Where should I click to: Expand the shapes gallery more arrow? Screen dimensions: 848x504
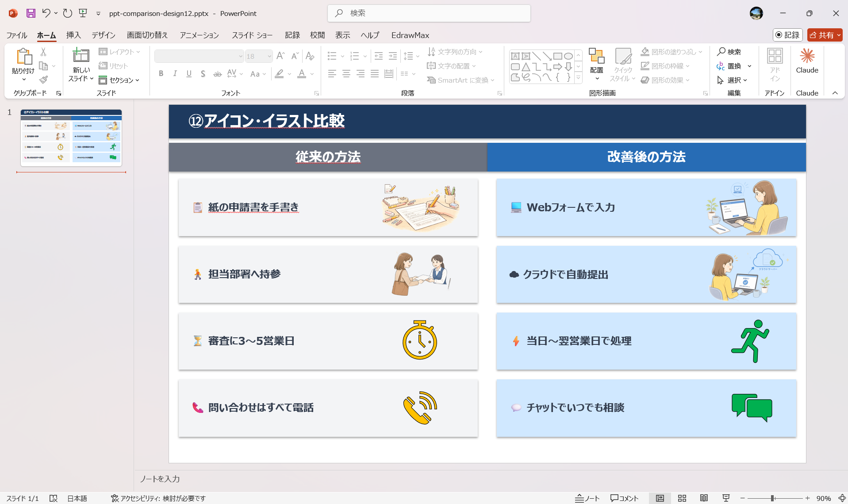(578, 78)
